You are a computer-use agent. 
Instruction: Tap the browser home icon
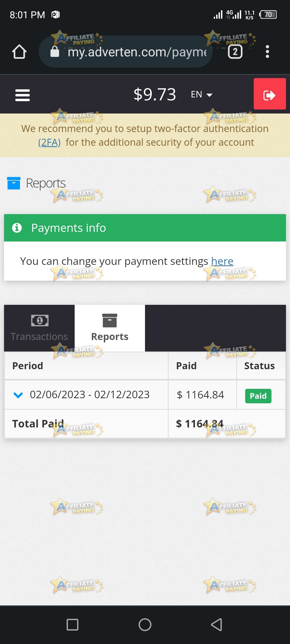click(x=19, y=51)
